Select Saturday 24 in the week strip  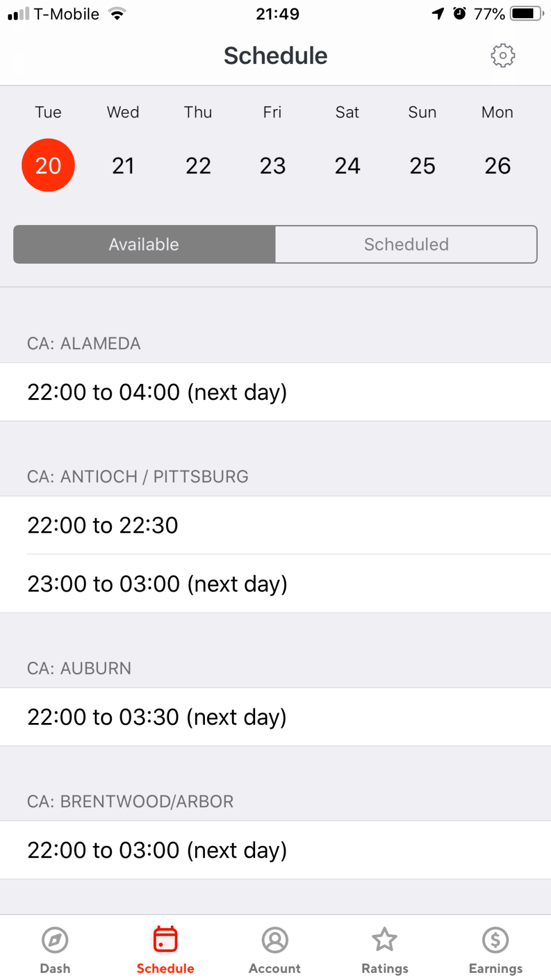[347, 165]
